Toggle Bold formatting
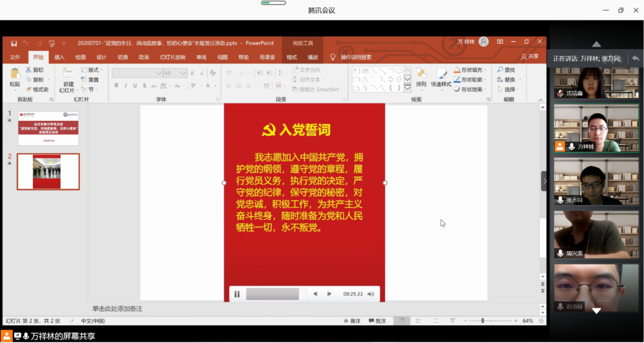The height and width of the screenshot is (343, 644). click(x=116, y=85)
